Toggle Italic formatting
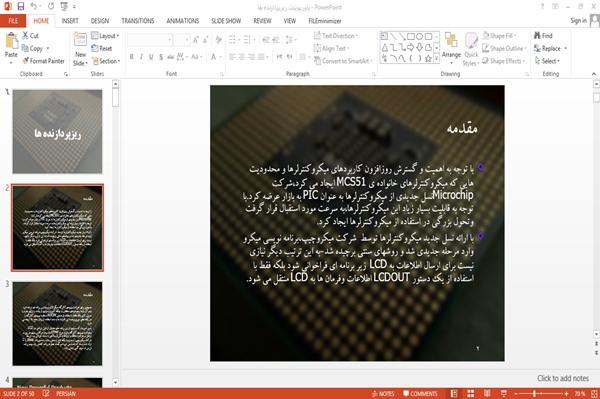The width and height of the screenshot is (600, 399). coord(141,57)
